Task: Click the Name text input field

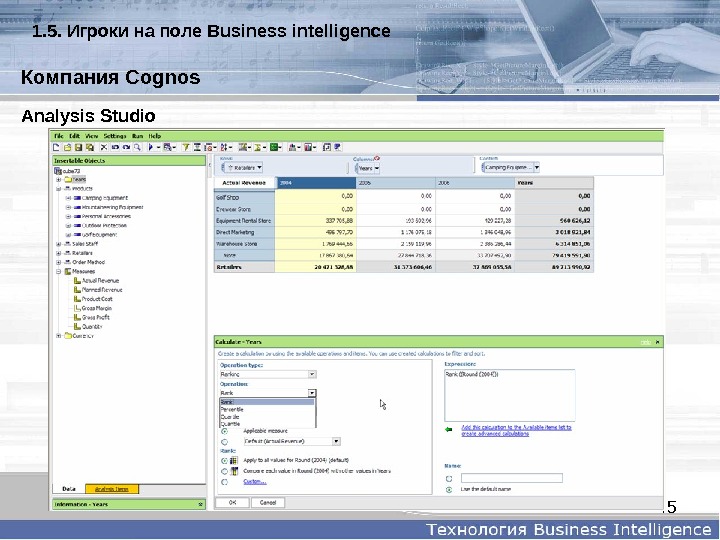Action: coord(512,478)
